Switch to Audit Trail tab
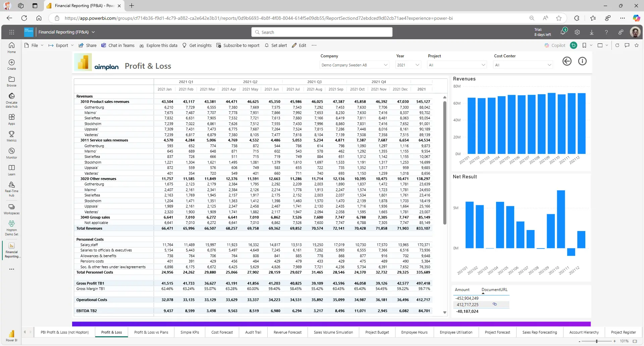Screen dimensions: 644x346 tap(253, 332)
